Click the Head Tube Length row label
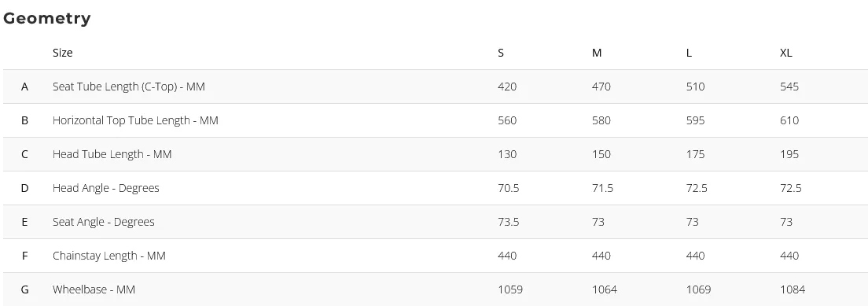 coord(112,154)
